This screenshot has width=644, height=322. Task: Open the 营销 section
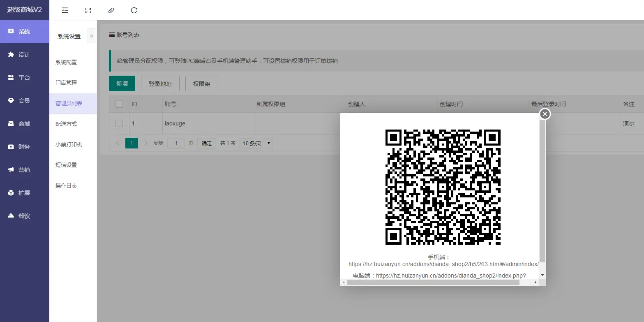(x=25, y=170)
